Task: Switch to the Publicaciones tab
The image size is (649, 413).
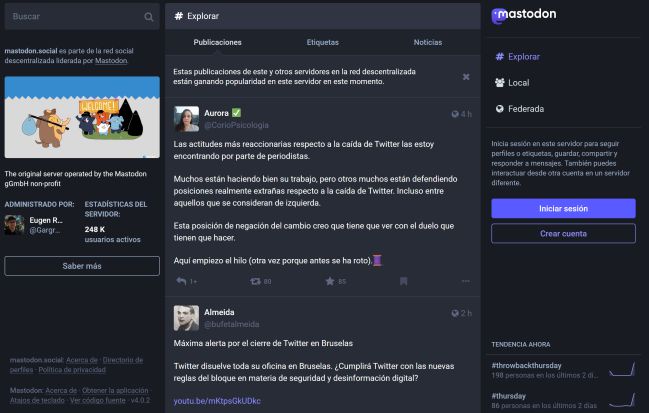Action: (x=217, y=42)
